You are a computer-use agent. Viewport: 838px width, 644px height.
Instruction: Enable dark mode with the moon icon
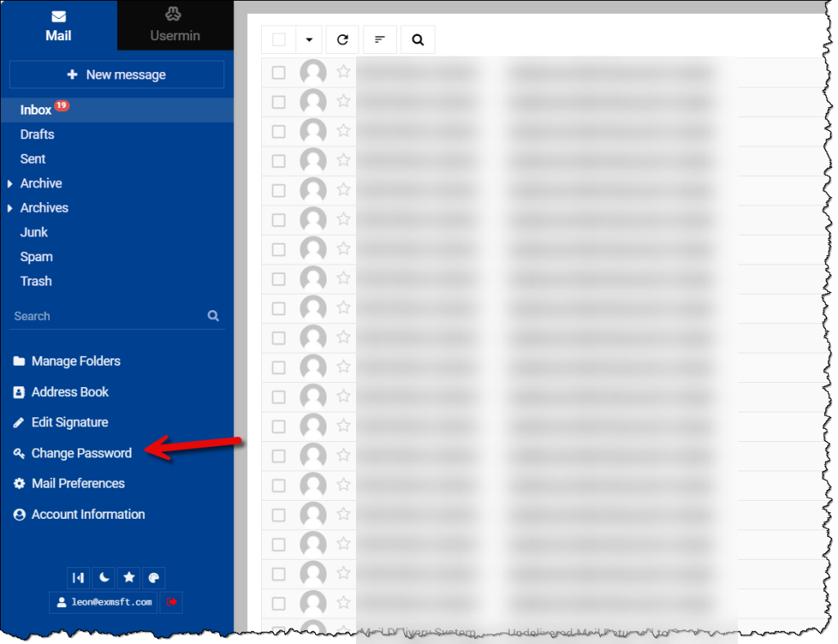tap(103, 578)
